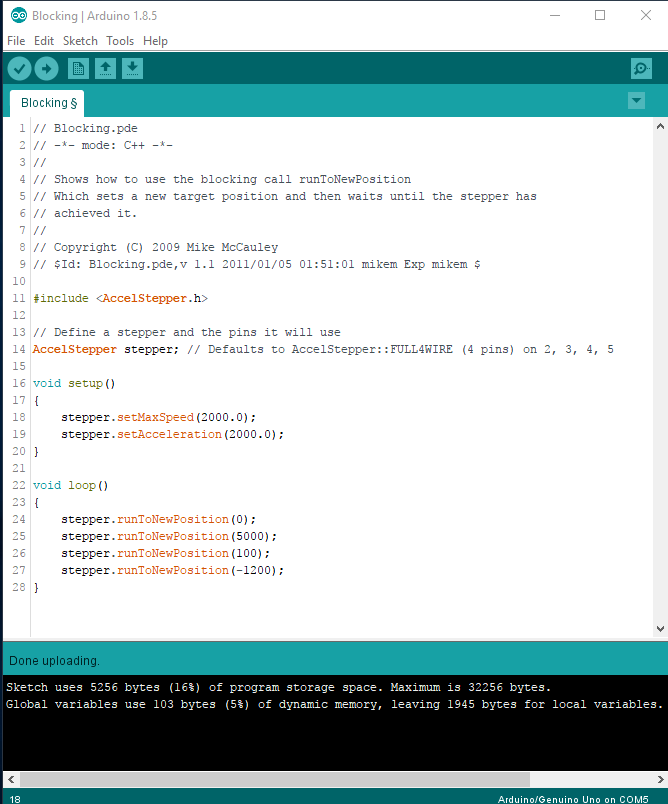Click line number 18 in status bar
The image size is (668, 804).
(15, 799)
